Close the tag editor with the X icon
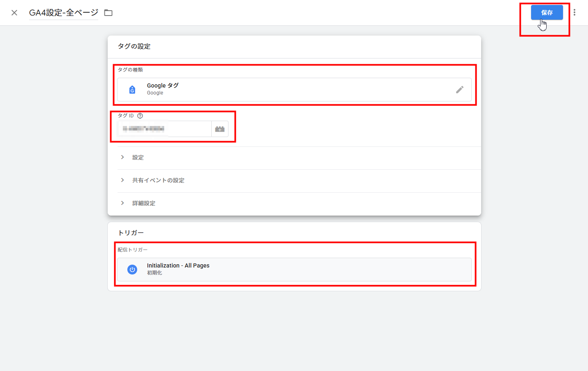This screenshot has width=588, height=371. 14,13
